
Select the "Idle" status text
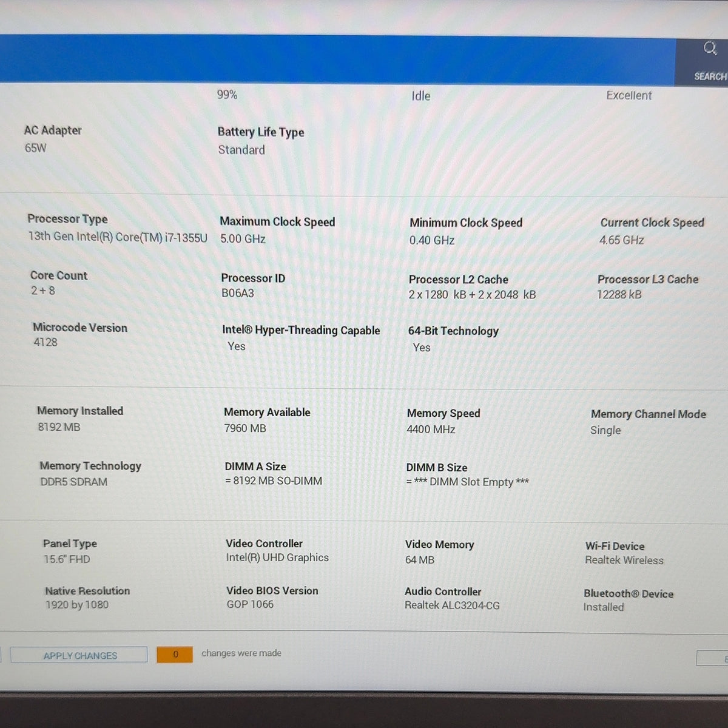click(421, 96)
